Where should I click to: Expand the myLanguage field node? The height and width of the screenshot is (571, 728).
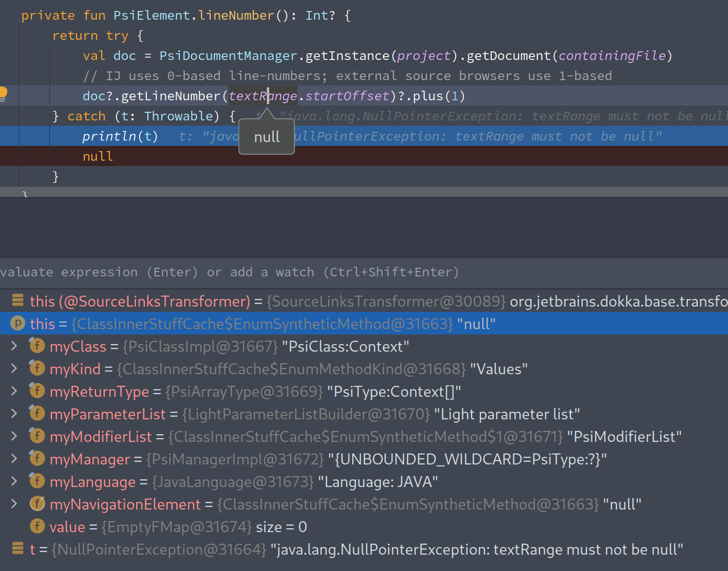click(14, 481)
